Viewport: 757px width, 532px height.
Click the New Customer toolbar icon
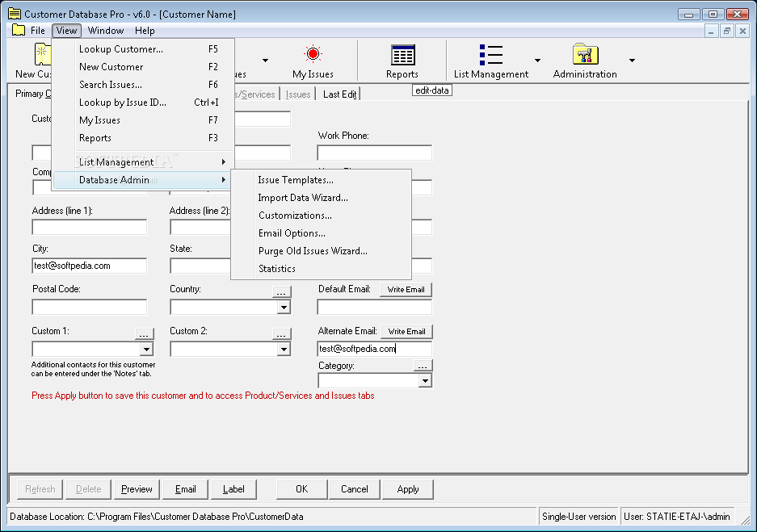pyautogui.click(x=42, y=53)
